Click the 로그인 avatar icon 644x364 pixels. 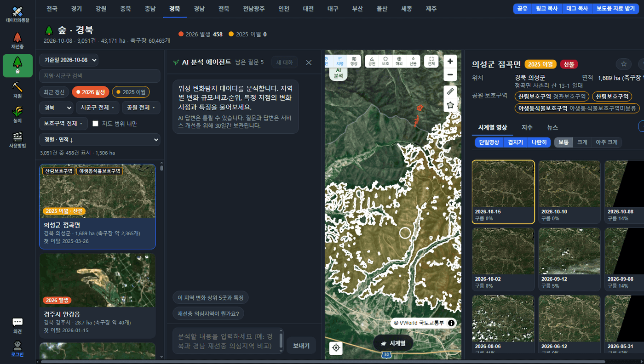(17, 348)
